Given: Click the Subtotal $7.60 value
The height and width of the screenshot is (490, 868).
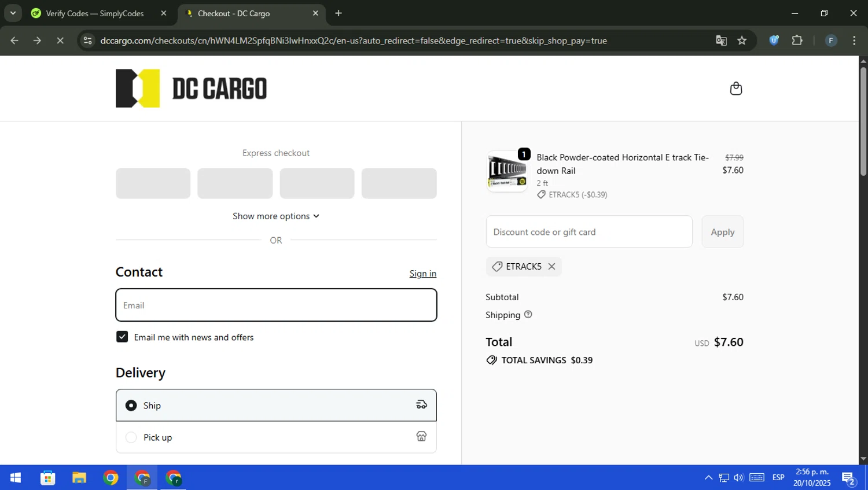Looking at the screenshot, I should click(733, 297).
